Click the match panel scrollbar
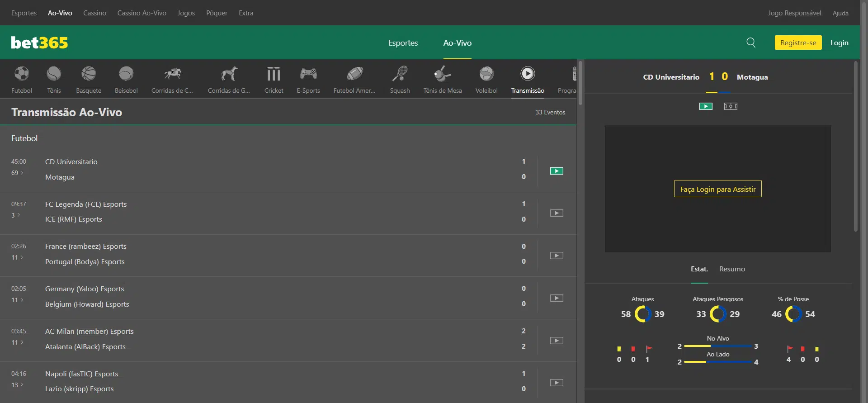Image resolution: width=868 pixels, height=403 pixels. (855, 146)
